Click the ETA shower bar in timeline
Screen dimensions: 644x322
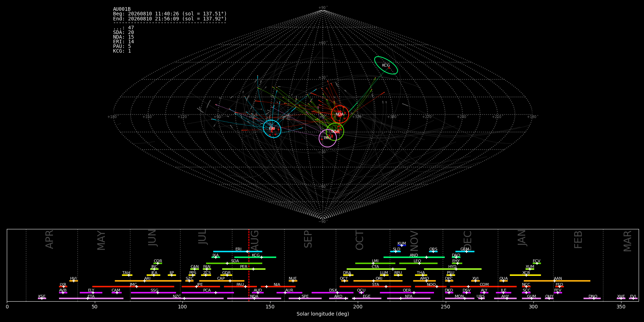pos(91,298)
